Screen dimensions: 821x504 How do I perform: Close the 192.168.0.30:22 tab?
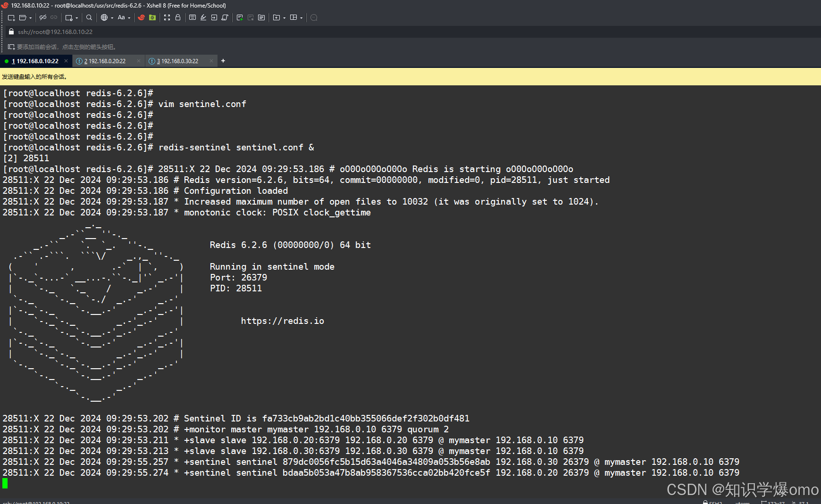(x=211, y=61)
